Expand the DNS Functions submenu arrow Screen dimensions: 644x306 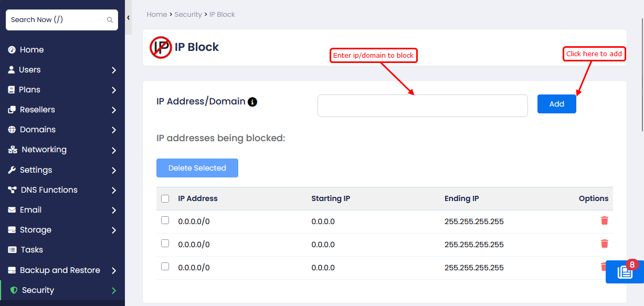pyautogui.click(x=114, y=190)
